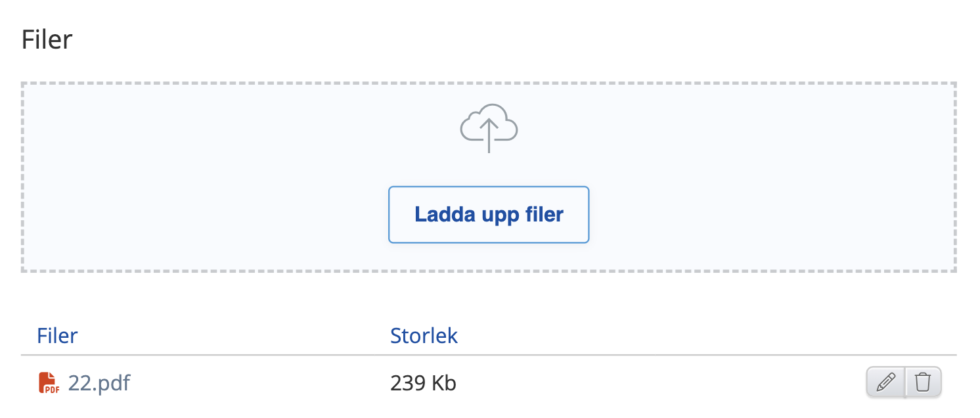Open the 22.pdf file link
This screenshot has width=980, height=418.
[x=99, y=383]
